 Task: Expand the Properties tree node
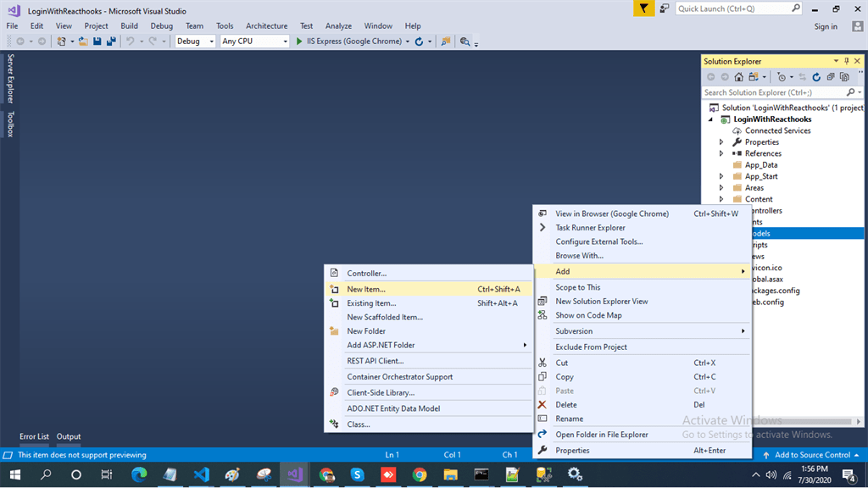pyautogui.click(x=721, y=142)
